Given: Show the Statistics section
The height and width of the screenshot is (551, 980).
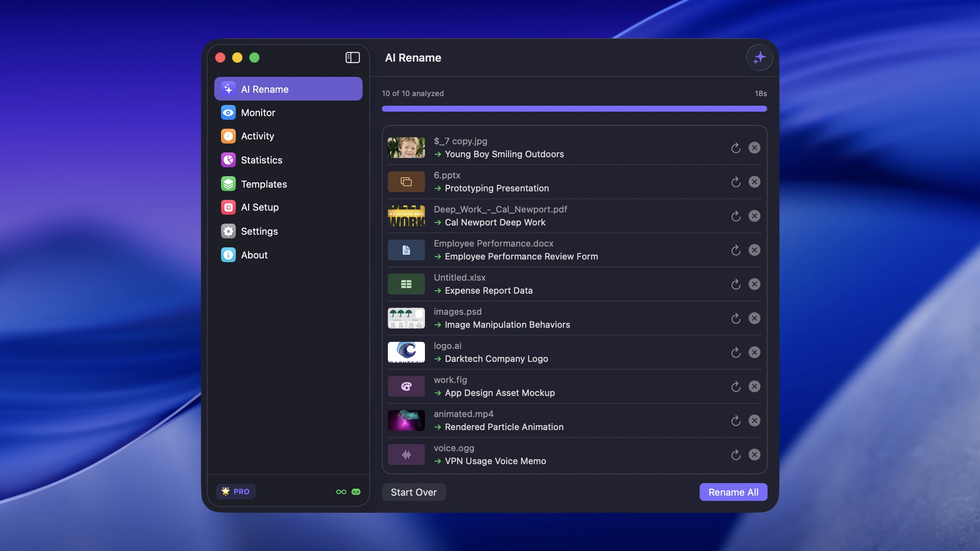Looking at the screenshot, I should click(288, 160).
